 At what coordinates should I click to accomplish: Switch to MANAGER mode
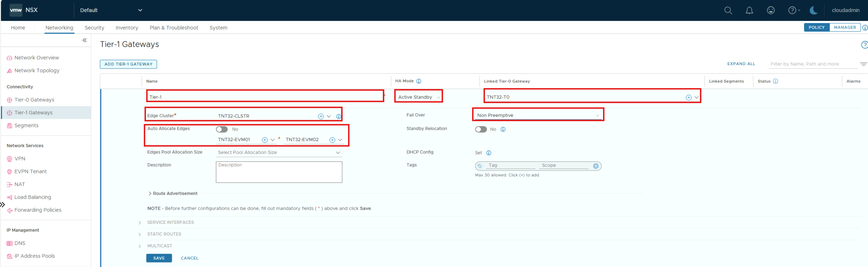[x=845, y=28]
